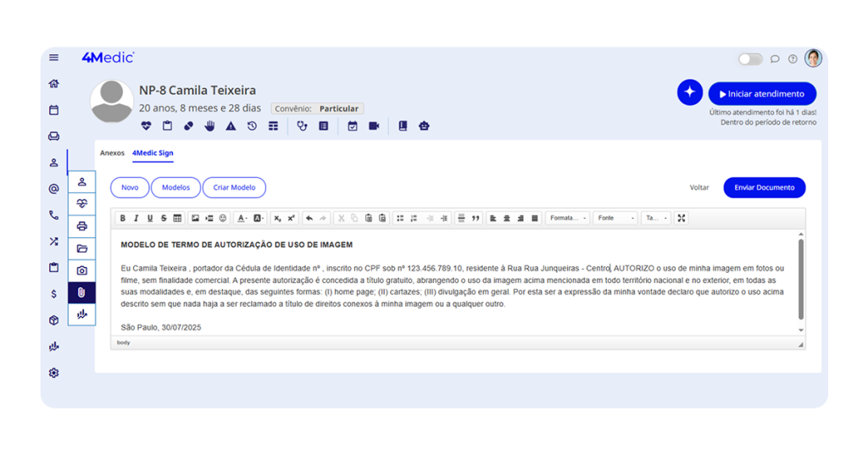Click Enviar Documento button
868x456 pixels.
point(765,187)
